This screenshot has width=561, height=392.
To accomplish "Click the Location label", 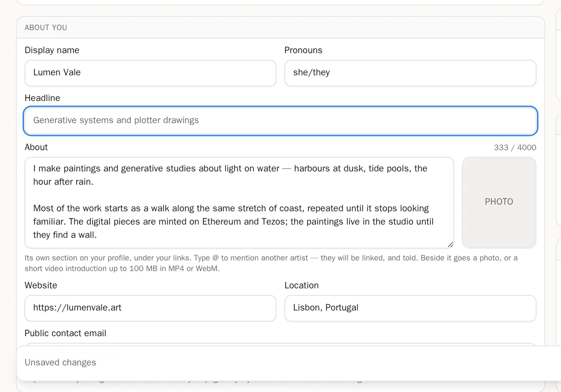I will pyautogui.click(x=302, y=285).
